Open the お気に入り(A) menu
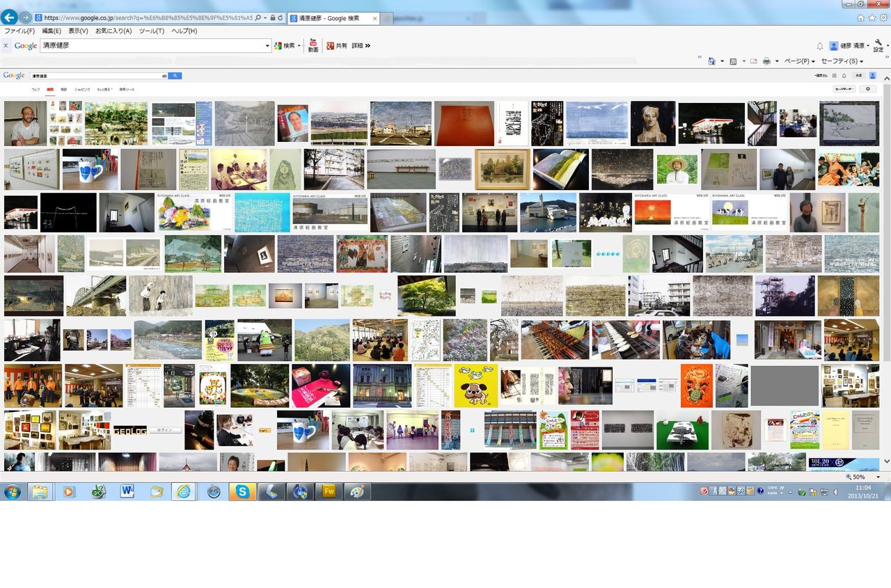 point(113,31)
